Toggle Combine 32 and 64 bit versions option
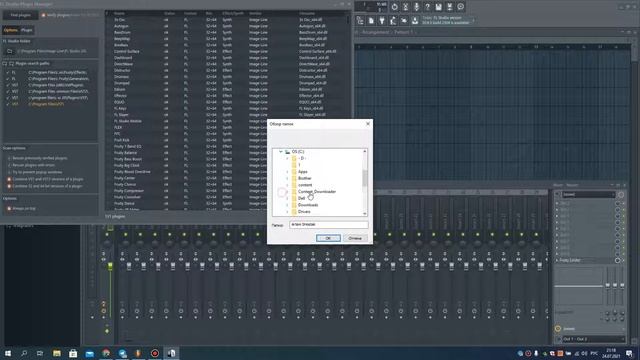Viewport: 640px width, 360px height. [x=9, y=186]
